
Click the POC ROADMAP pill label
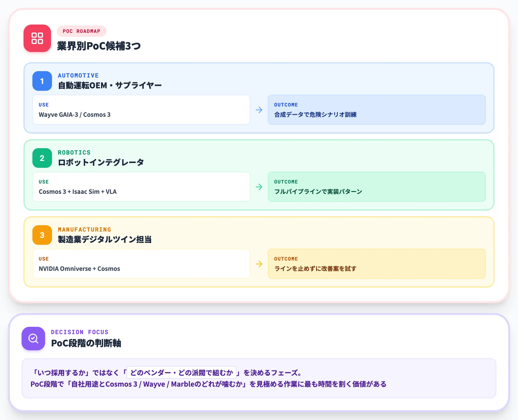(82, 31)
